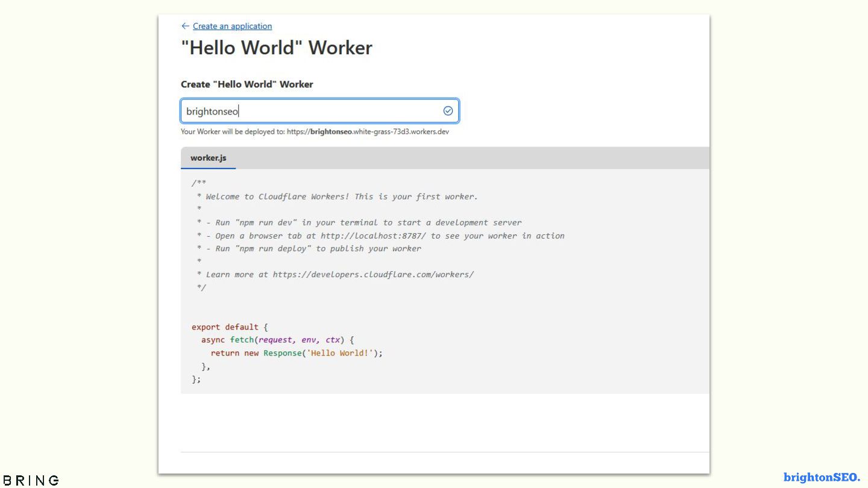
Task: Click the opening "/**" comment line
Action: [199, 183]
